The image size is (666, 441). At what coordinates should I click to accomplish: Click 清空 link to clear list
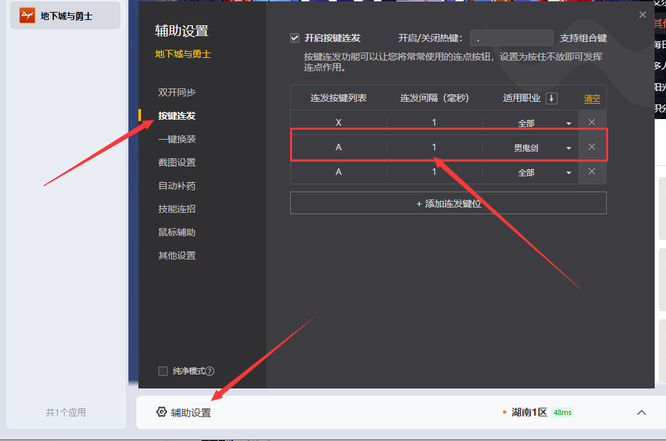coord(592,99)
